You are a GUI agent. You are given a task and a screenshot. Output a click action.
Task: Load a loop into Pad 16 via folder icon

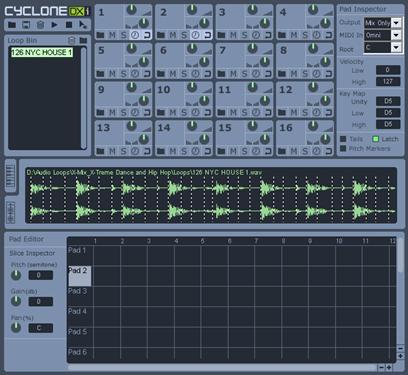point(282,151)
